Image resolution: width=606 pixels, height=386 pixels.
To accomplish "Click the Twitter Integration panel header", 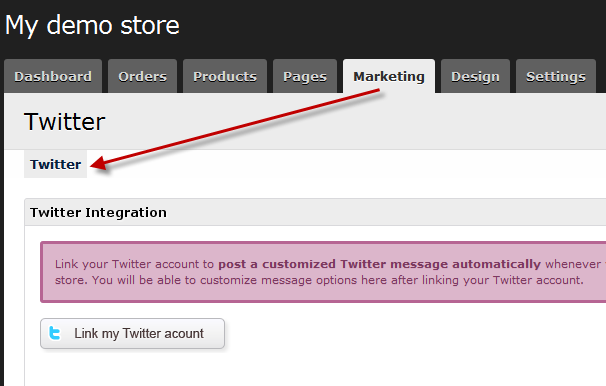I will tap(315, 212).
